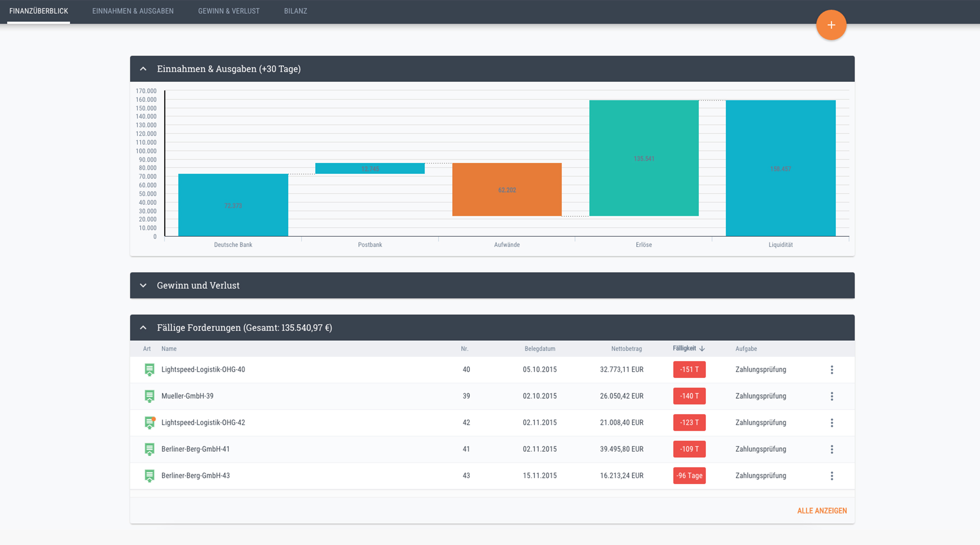This screenshot has width=980, height=545.
Task: Open the Berliner-Berg-GmbH-43 entry
Action: 196,476
